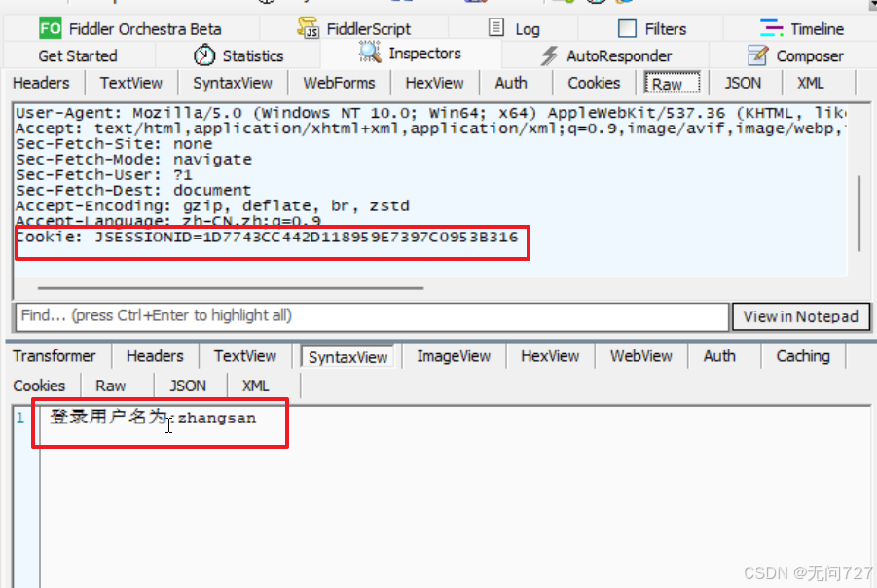
Task: Click the Inspectors magnifier icon
Action: pos(370,53)
